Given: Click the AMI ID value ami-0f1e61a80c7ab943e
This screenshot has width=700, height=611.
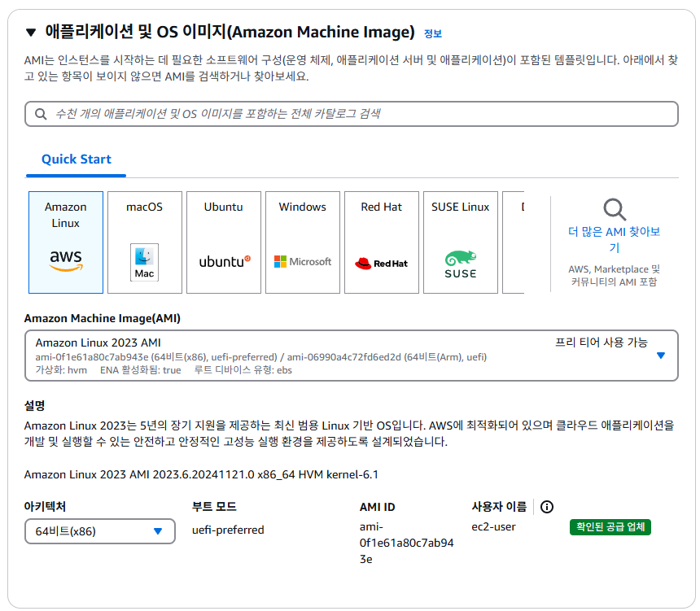Looking at the screenshot, I should [x=406, y=543].
